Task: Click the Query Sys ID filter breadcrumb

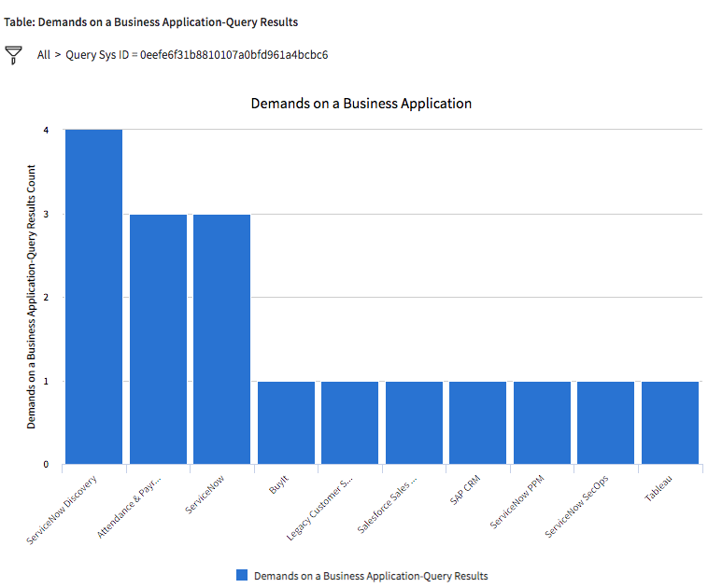Action: pos(197,55)
